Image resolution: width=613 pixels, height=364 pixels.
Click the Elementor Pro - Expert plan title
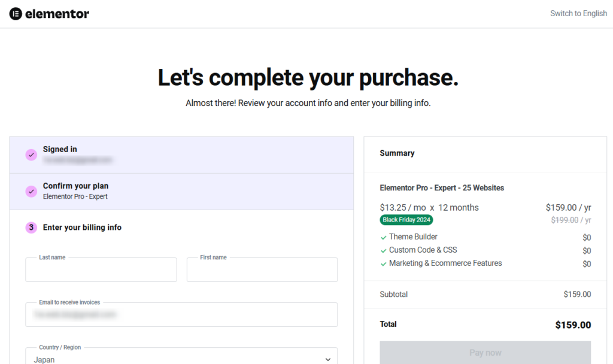(442, 188)
